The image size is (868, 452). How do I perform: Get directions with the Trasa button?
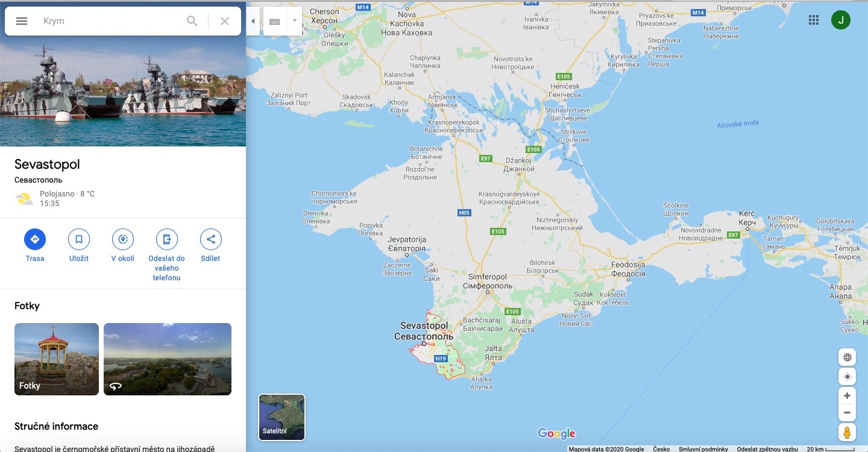pyautogui.click(x=35, y=239)
